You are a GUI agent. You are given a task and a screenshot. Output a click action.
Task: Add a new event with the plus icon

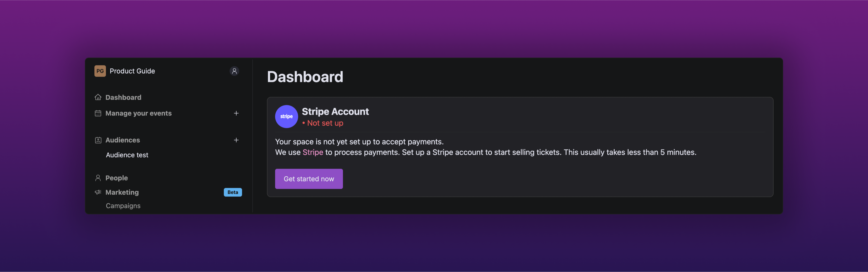pos(236,113)
